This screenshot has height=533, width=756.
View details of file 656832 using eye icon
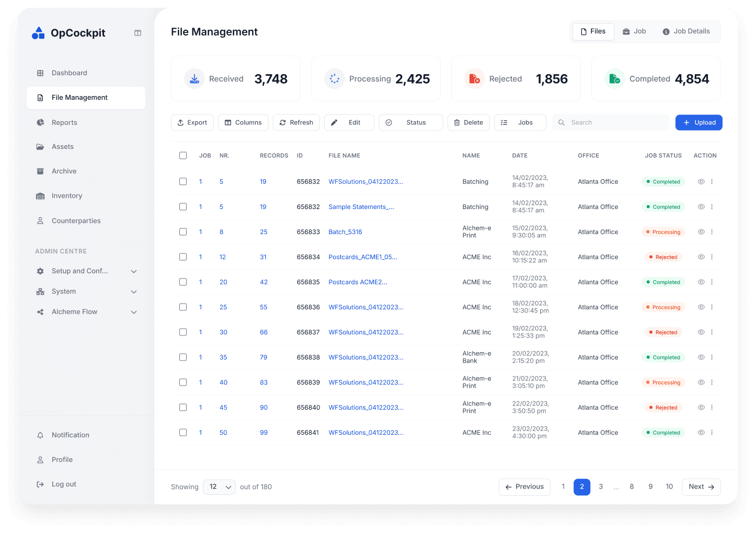[701, 181]
